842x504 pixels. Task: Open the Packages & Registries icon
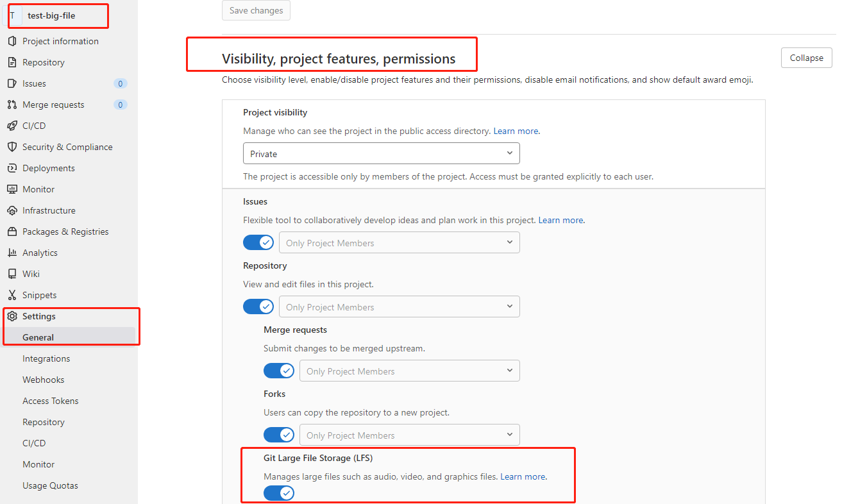tap(12, 231)
